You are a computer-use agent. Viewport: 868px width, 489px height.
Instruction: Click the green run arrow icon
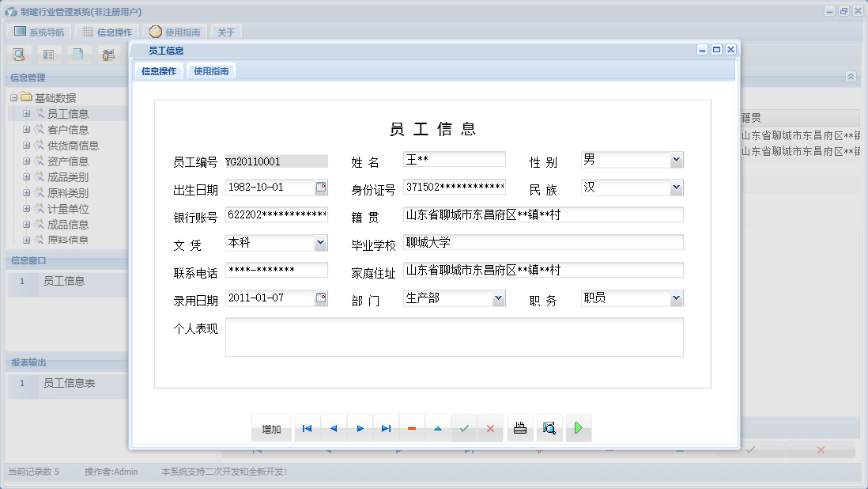579,427
